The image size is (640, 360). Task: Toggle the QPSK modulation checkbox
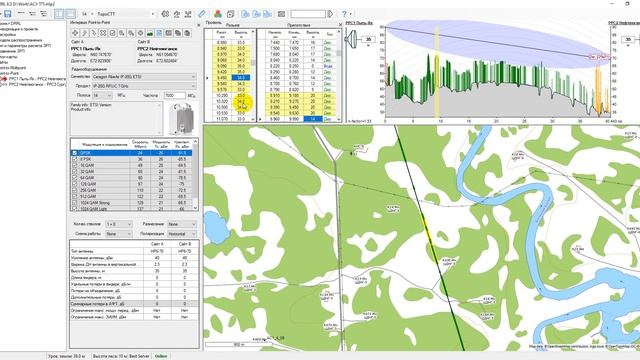75,153
